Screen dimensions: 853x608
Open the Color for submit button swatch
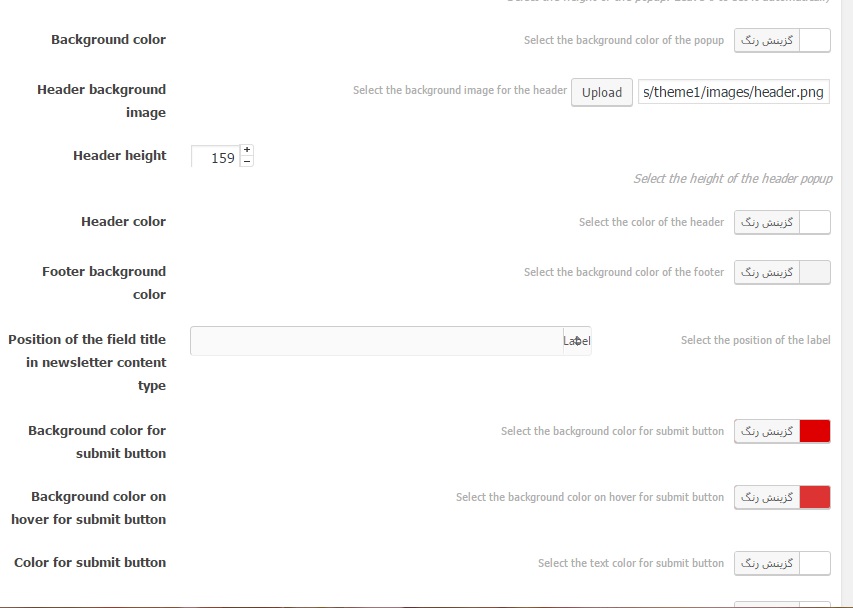click(815, 563)
